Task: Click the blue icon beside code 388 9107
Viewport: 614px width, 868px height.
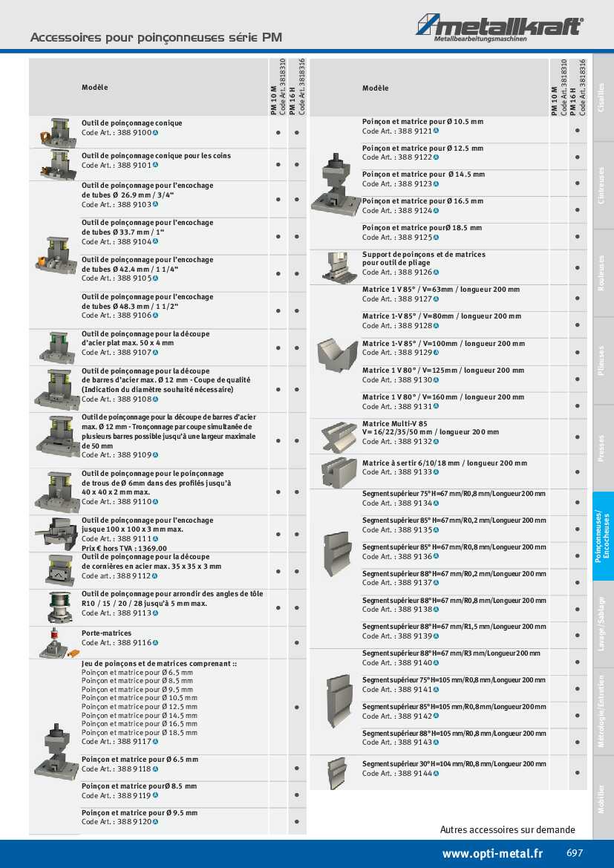Action: [x=155, y=352]
